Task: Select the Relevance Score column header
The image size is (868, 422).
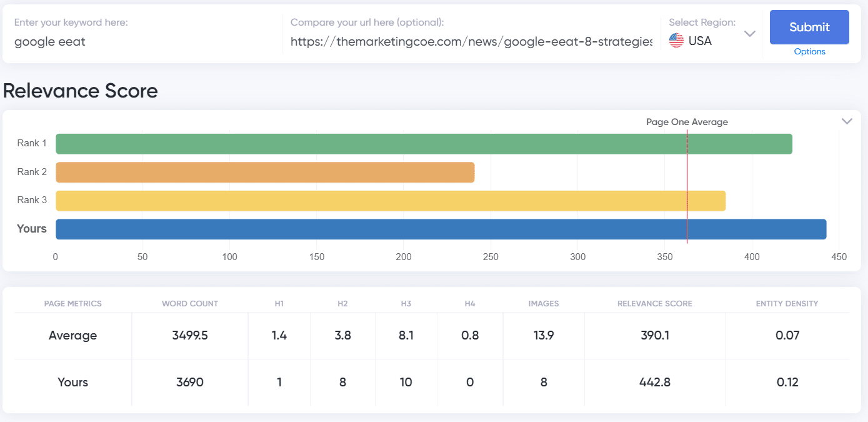Action: pyautogui.click(x=654, y=303)
